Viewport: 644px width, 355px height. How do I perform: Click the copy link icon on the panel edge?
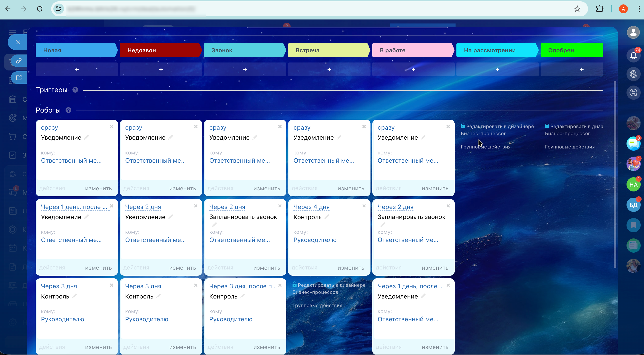pyautogui.click(x=19, y=61)
